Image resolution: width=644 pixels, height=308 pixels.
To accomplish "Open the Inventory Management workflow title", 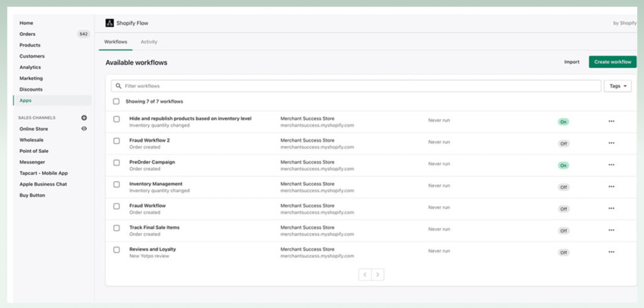I will pos(156,184).
